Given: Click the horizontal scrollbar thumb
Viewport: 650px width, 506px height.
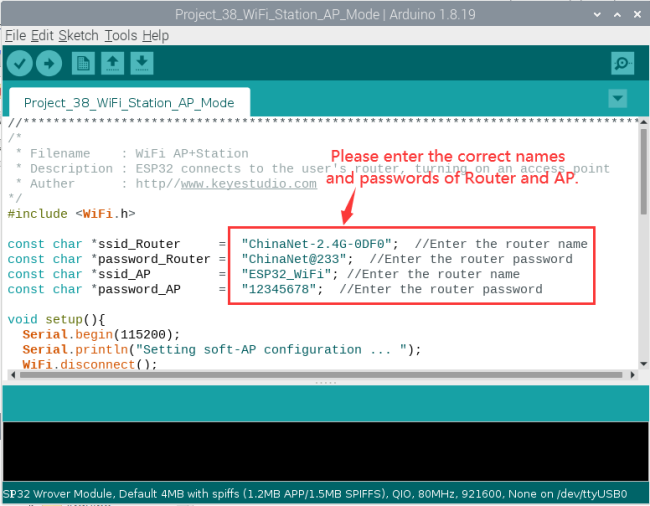Looking at the screenshot, I should (x=321, y=375).
